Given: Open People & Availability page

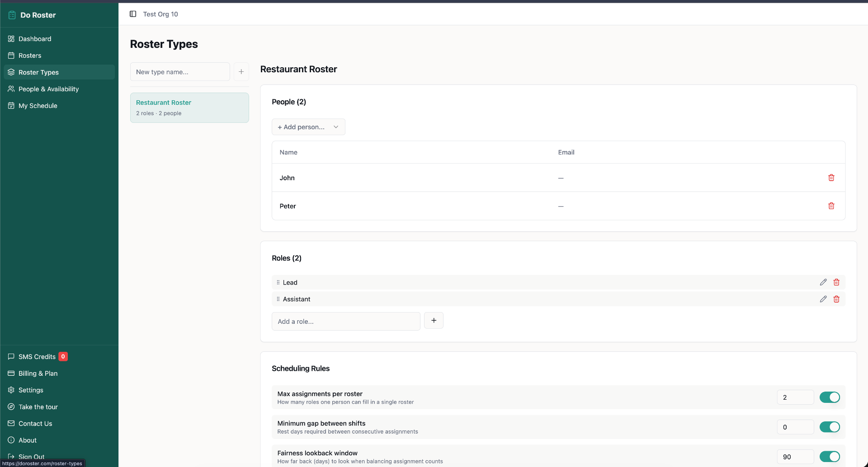Looking at the screenshot, I should (59, 89).
